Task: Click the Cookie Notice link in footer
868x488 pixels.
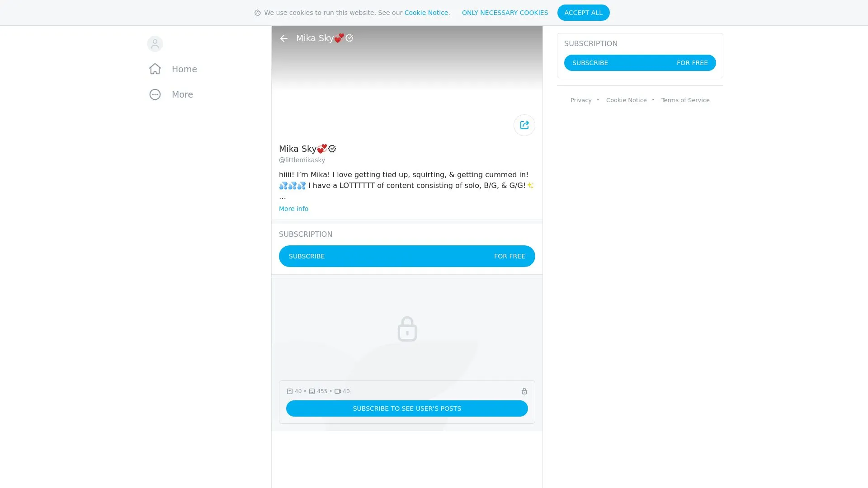Action: [x=626, y=99]
